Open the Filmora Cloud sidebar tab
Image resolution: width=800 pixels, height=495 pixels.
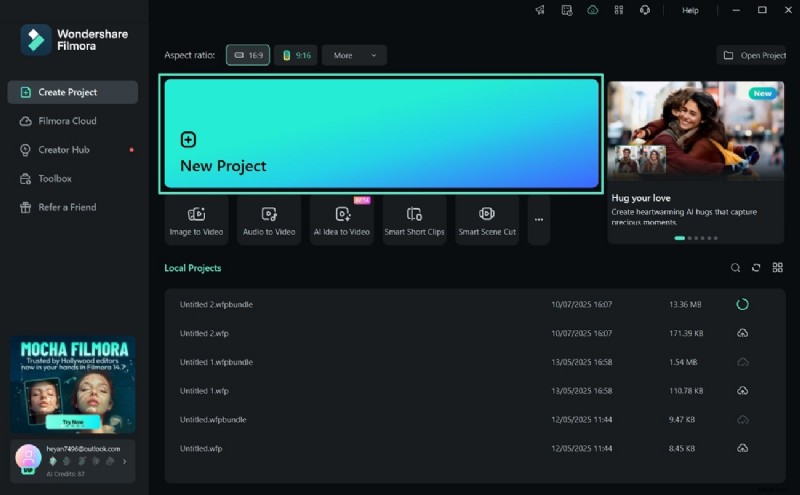tap(67, 121)
